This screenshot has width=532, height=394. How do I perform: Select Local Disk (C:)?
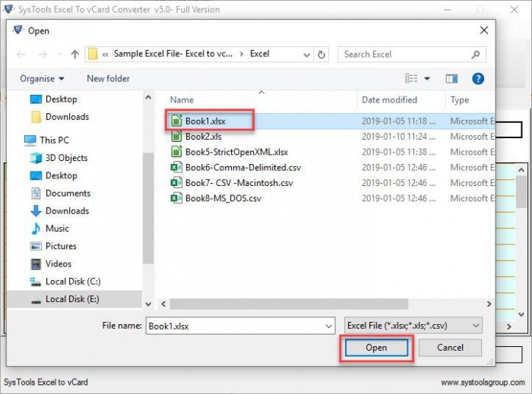73,282
